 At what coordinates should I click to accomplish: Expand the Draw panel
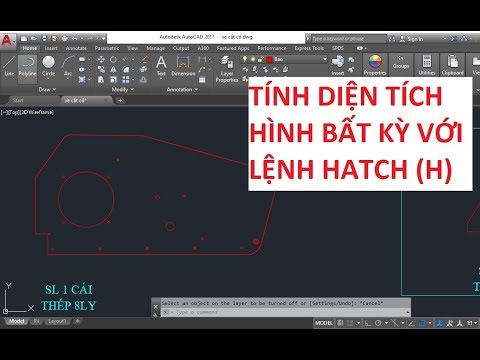click(x=47, y=89)
